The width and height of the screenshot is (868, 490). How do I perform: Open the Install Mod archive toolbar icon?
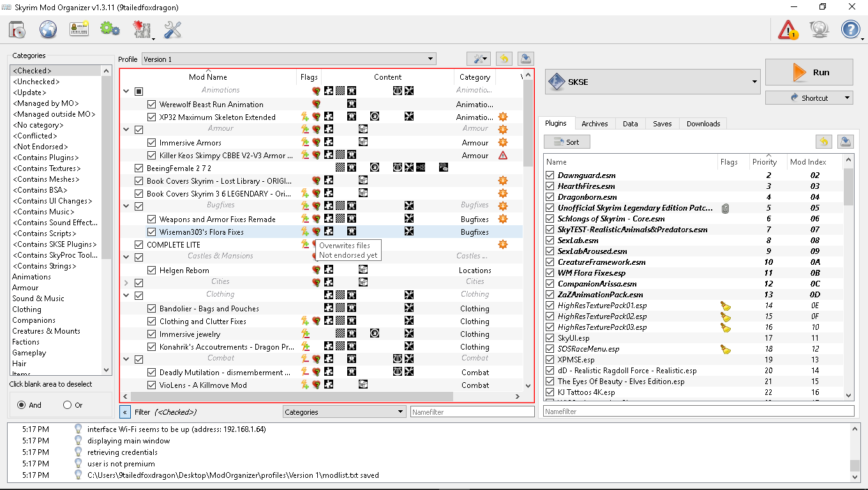[17, 29]
